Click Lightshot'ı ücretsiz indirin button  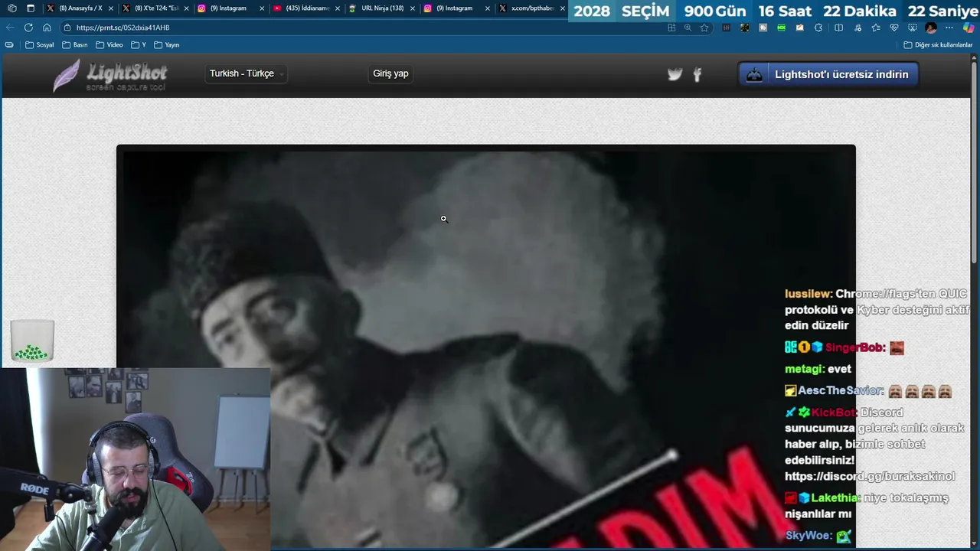(828, 74)
